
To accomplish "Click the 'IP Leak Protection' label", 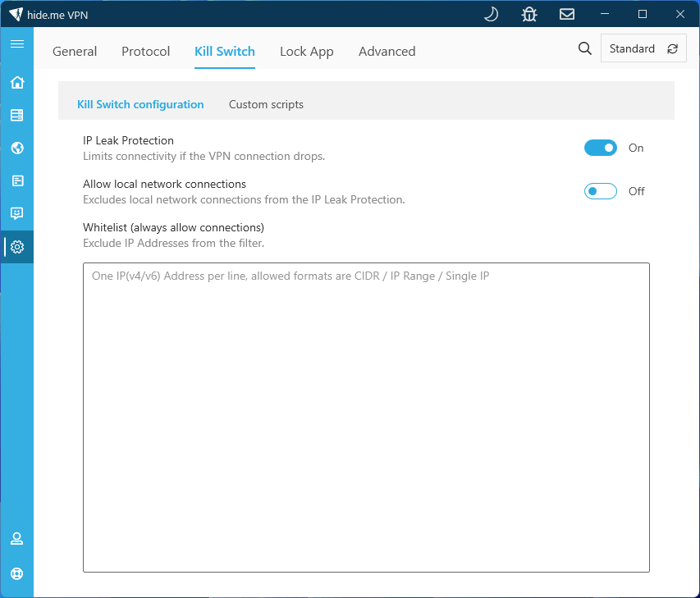I will [128, 140].
